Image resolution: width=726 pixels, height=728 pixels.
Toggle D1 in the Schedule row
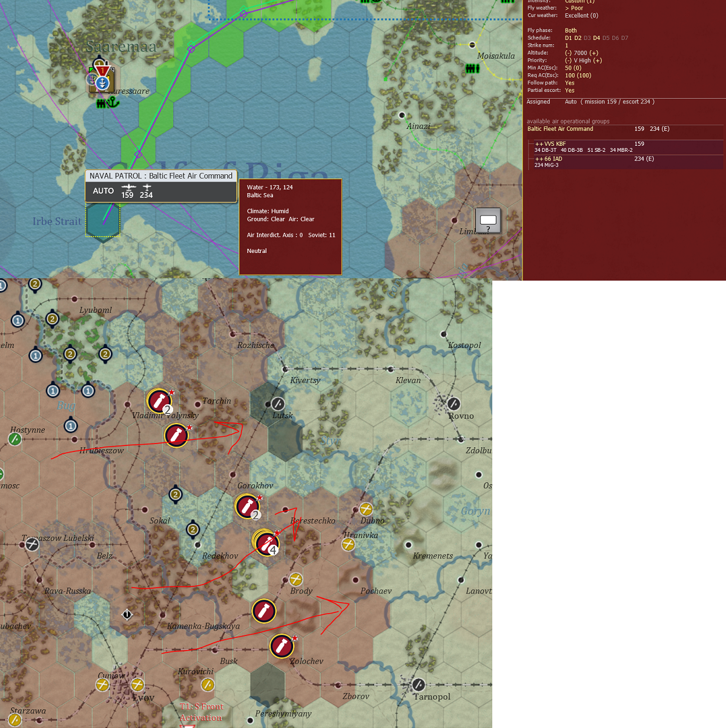point(568,38)
